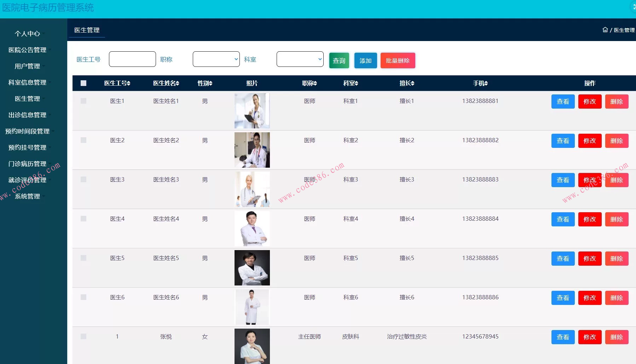Sort the 手机 column by its sort arrows
636x364 pixels.
coord(487,83)
